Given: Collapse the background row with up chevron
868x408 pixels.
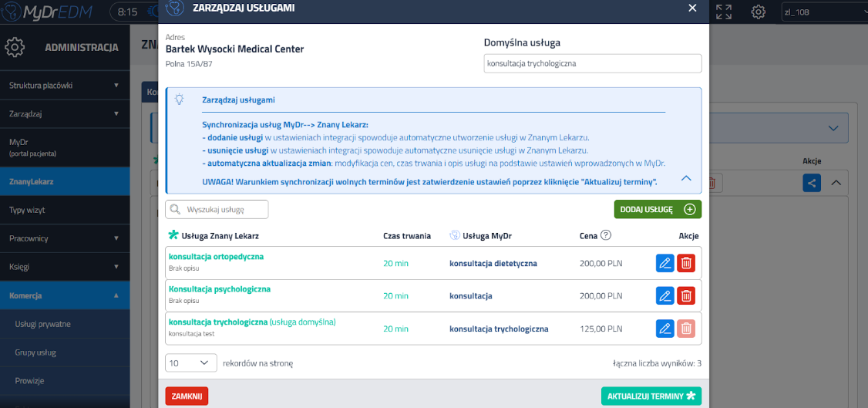Looking at the screenshot, I should 836,183.
